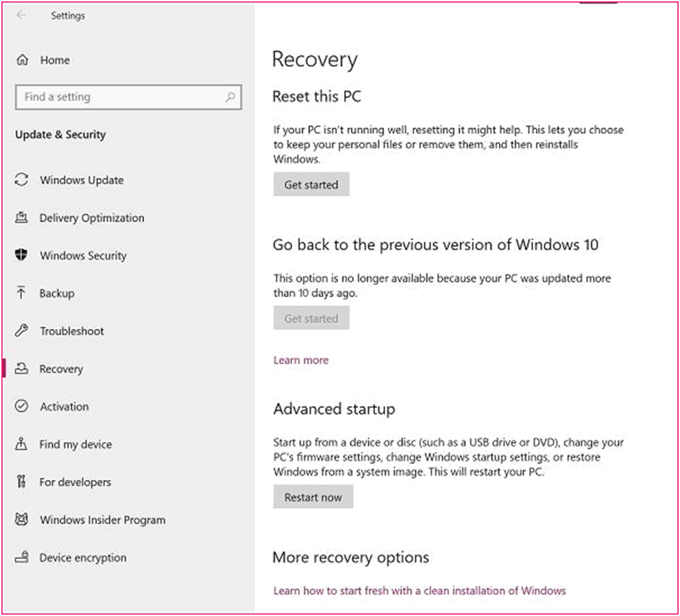Focus the Find a setting search box
680x616 pixels.
click(128, 96)
